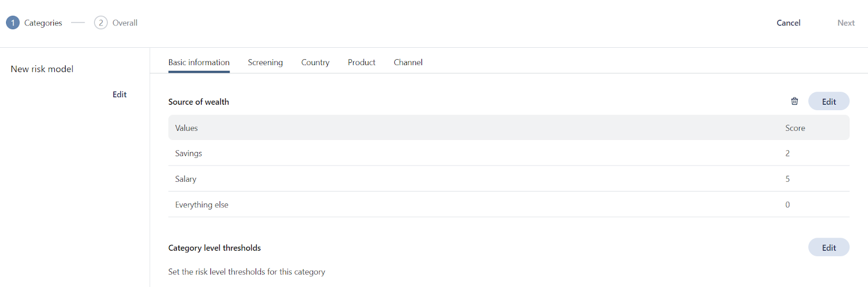Go to step 2 Overall circle
Viewport: 868px width, 287px height.
click(x=101, y=23)
